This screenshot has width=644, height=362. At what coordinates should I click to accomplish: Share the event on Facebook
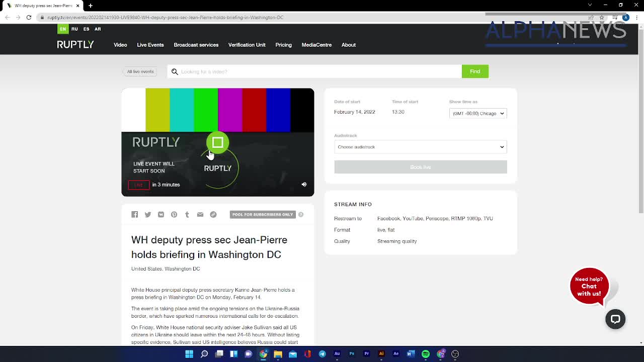135,215
